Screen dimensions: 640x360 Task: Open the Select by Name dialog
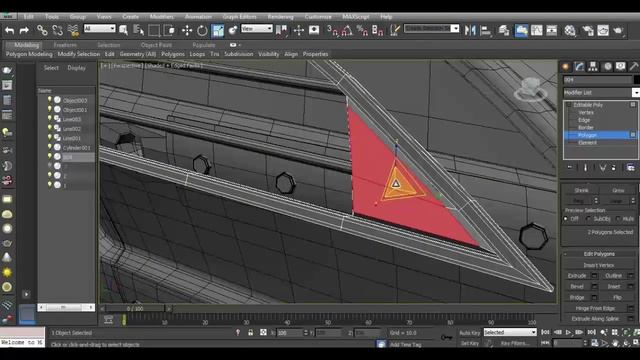pyautogui.click(x=139, y=30)
